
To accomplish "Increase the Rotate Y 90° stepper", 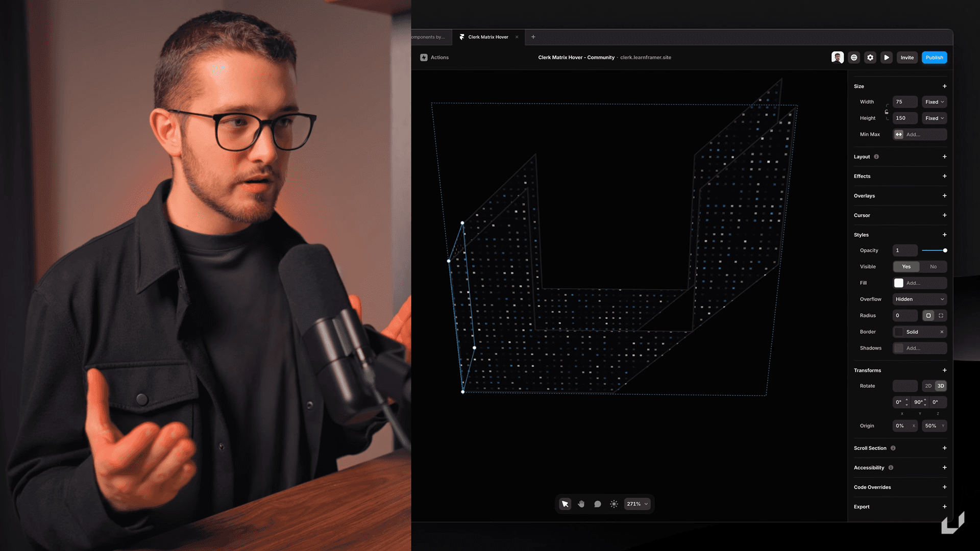I will (x=925, y=399).
